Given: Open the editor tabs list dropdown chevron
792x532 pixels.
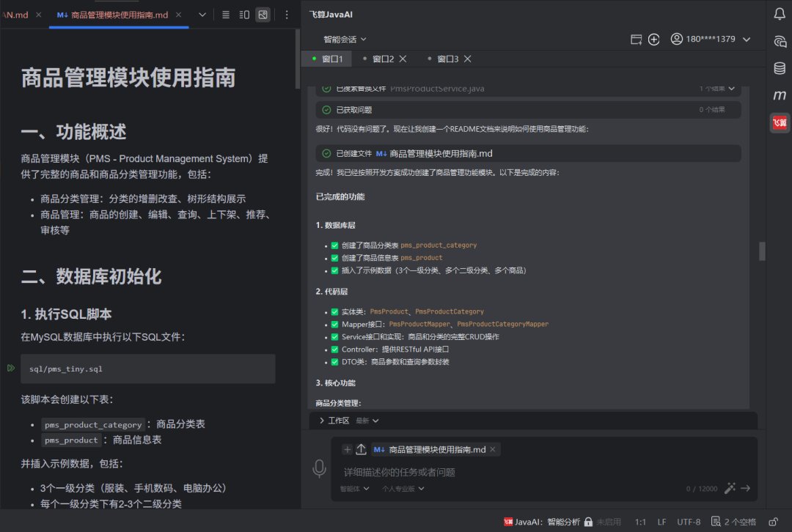Looking at the screenshot, I should point(202,15).
